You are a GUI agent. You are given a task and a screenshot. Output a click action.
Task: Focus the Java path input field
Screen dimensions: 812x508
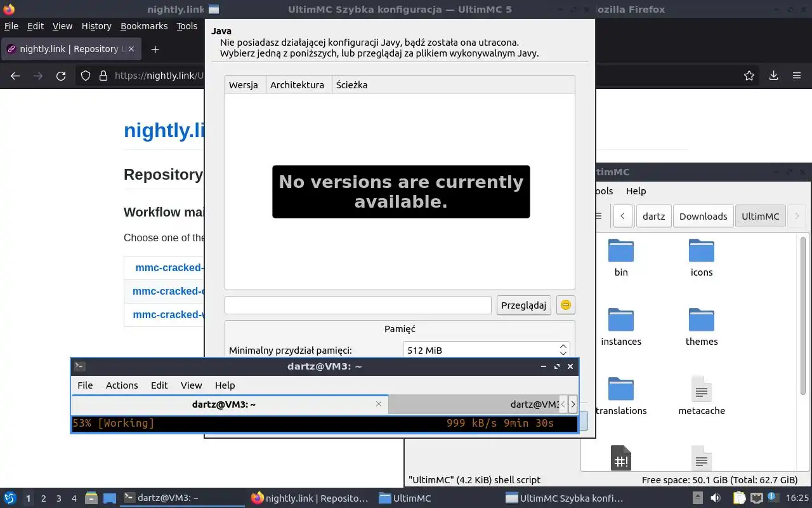[x=358, y=305]
